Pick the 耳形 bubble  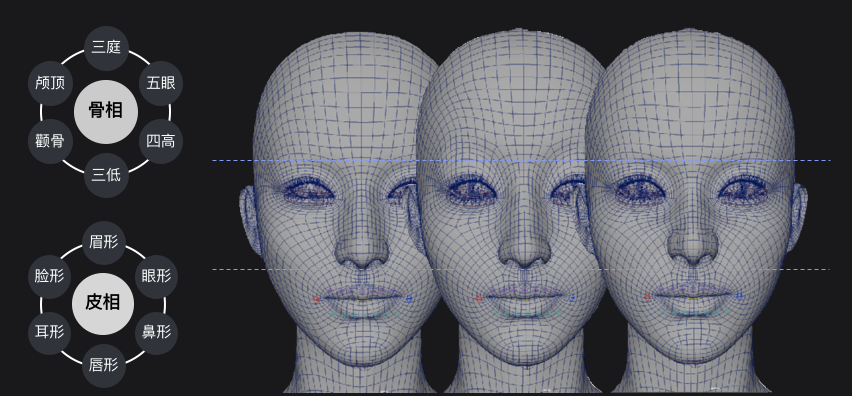click(49, 332)
